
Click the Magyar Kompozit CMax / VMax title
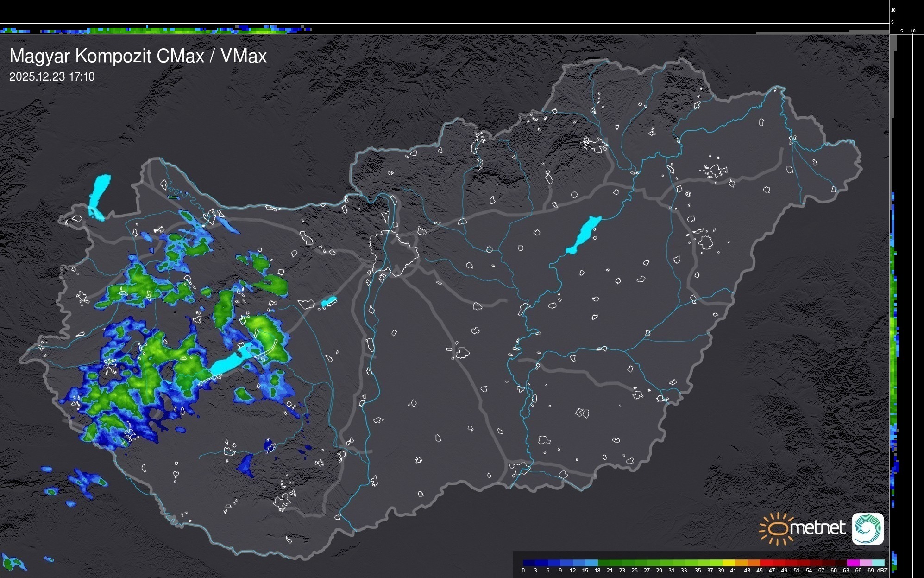coord(138,56)
